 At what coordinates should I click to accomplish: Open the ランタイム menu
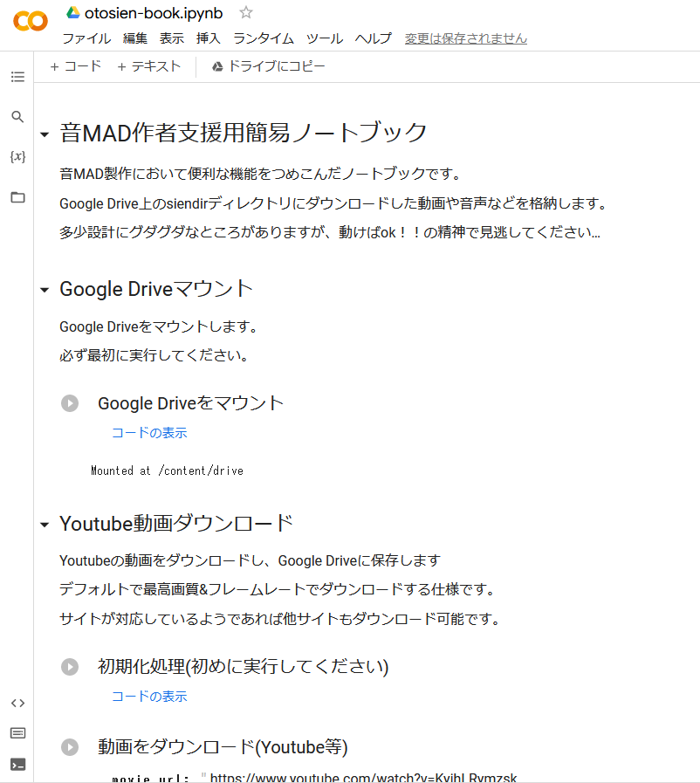tap(264, 38)
